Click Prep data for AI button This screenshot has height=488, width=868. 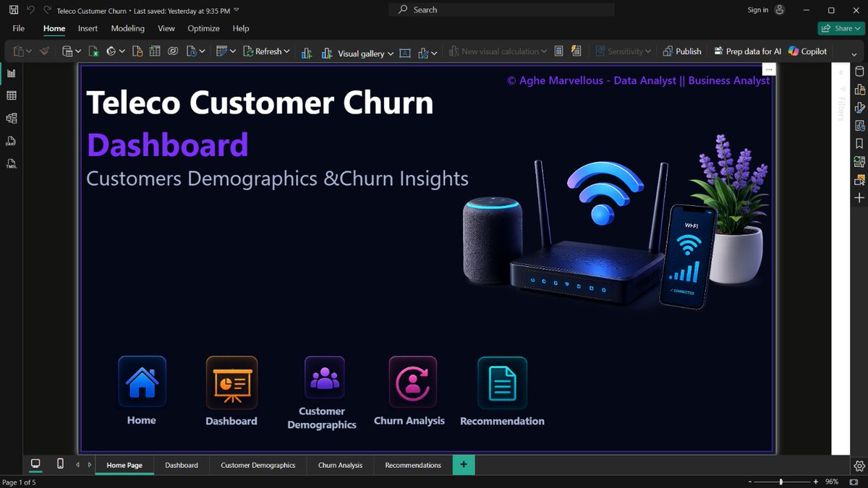tap(747, 51)
